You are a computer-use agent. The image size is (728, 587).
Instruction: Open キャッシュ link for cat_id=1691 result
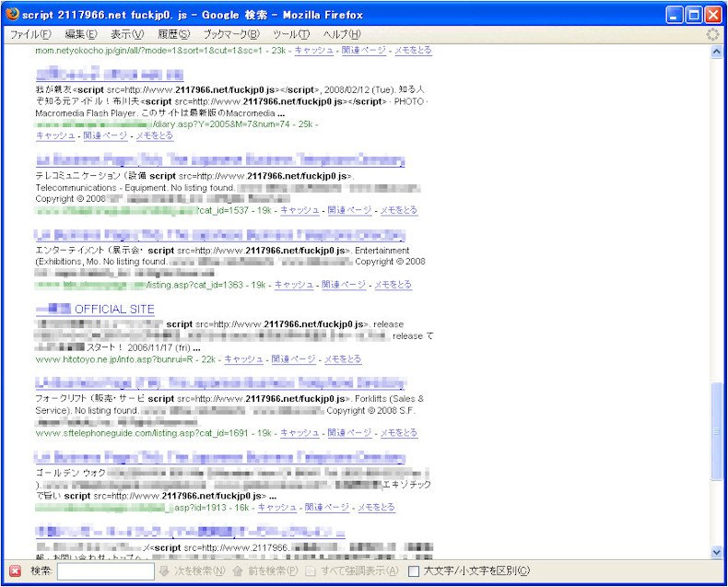pyautogui.click(x=299, y=433)
